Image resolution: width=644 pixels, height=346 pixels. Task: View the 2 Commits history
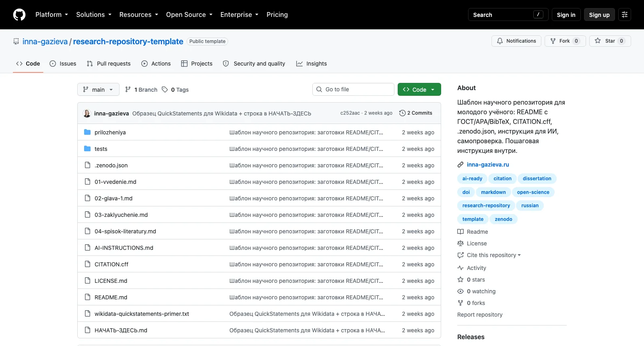[x=416, y=113]
